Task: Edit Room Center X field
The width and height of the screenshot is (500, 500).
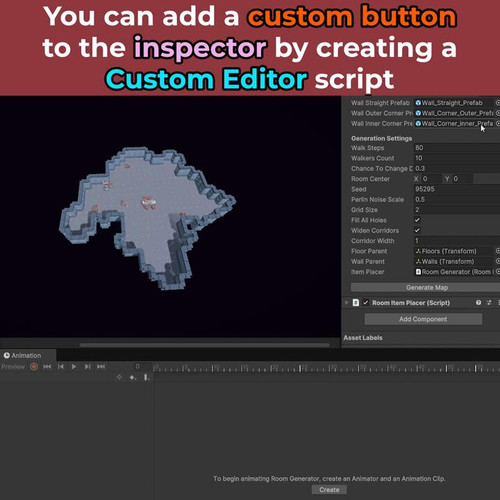Action: click(431, 179)
